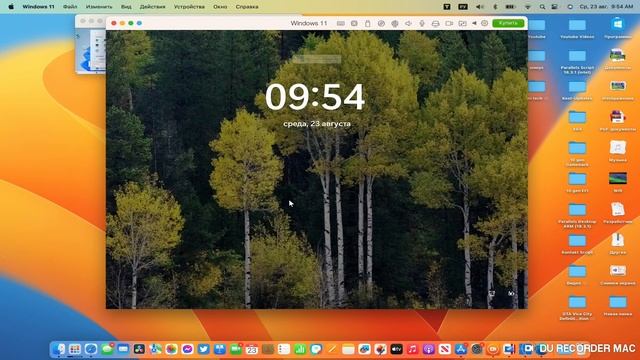Click the battery icon in menu bar
640x360 pixels.
(x=510, y=7)
